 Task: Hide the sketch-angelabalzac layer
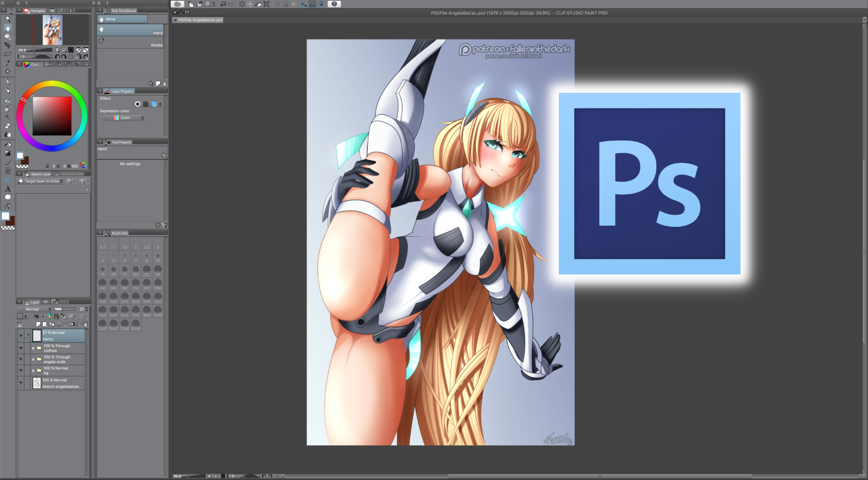pyautogui.click(x=21, y=383)
